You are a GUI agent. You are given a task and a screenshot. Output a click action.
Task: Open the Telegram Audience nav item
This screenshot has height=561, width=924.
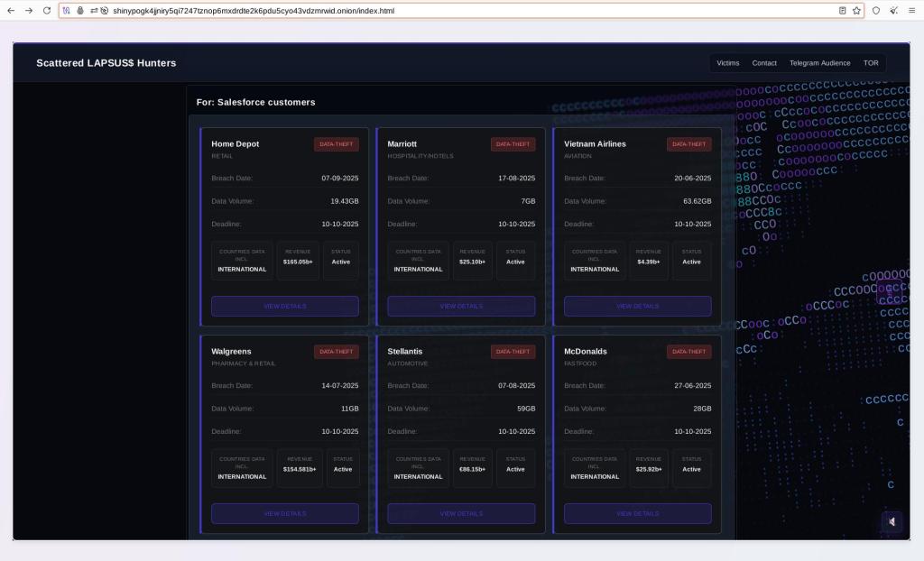[819, 63]
